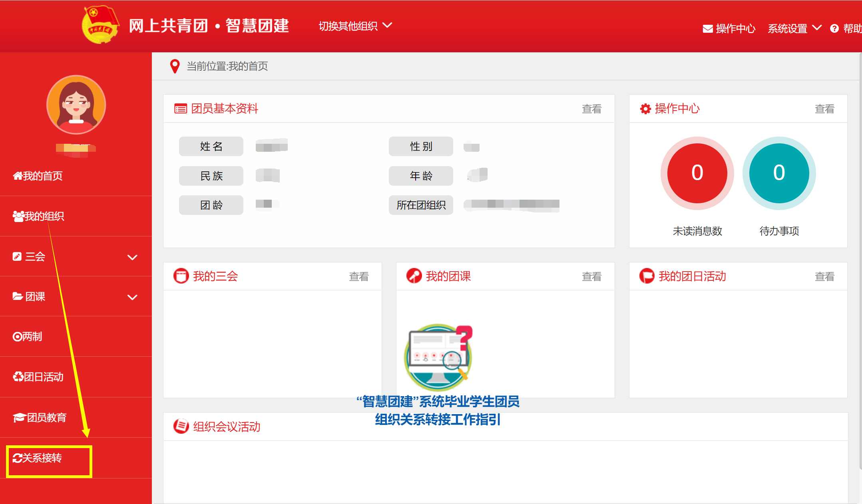Click 查看 in 我的三会 panel
The width and height of the screenshot is (862, 504).
359,276
